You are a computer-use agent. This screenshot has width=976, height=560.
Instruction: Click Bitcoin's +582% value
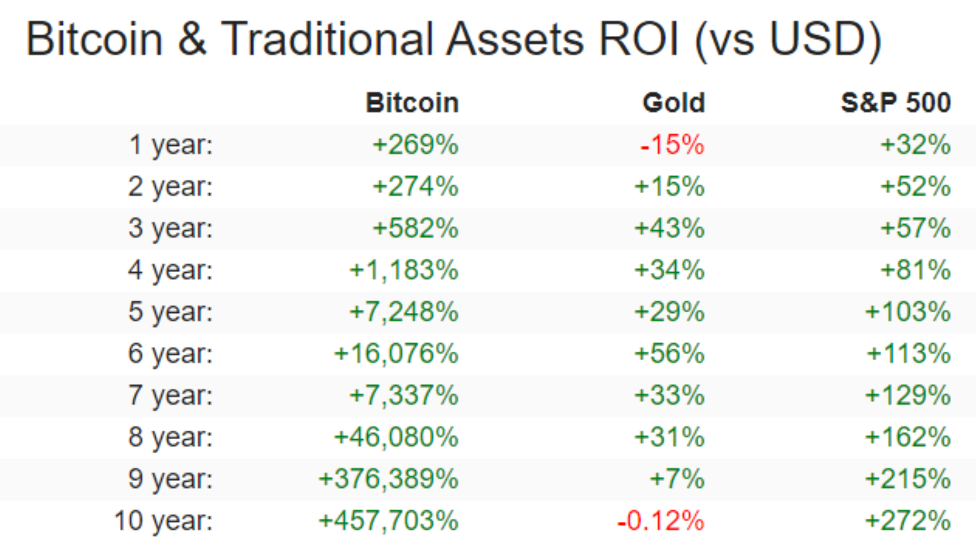tap(416, 229)
